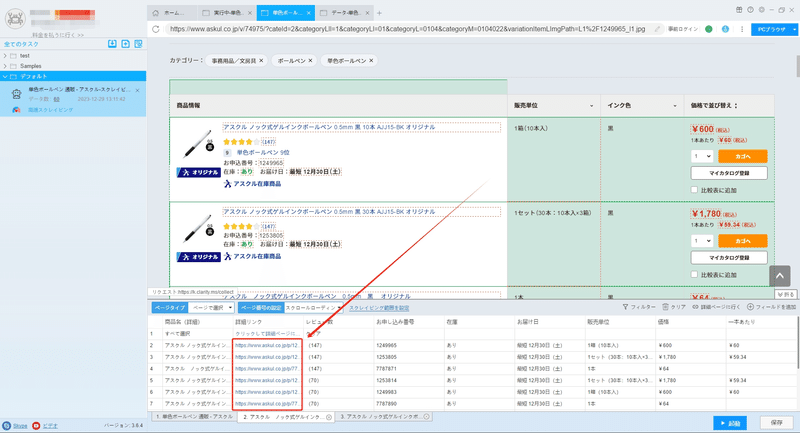The height and width of the screenshot is (433, 800).
Task: Open the ページで選択 page type dropdown
Action: 211,308
